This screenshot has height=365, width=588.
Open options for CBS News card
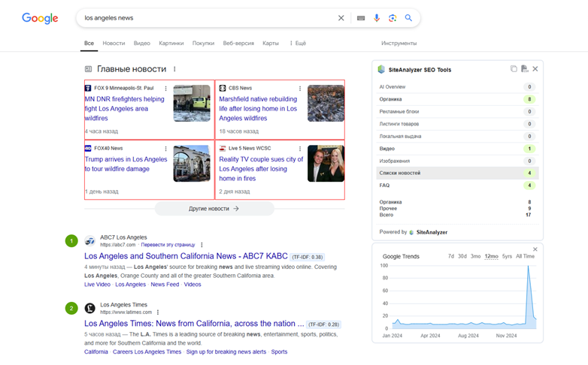[299, 89]
